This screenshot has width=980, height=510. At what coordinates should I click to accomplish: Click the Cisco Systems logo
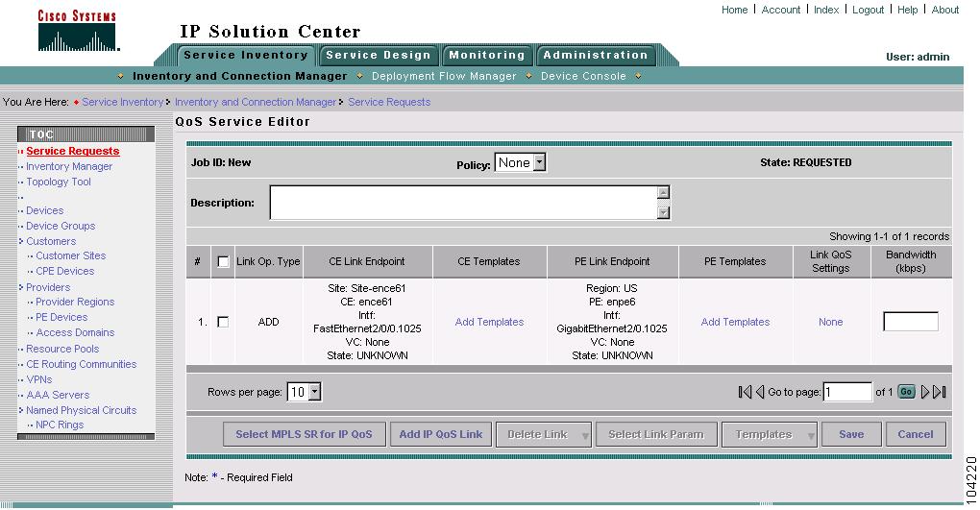78,30
